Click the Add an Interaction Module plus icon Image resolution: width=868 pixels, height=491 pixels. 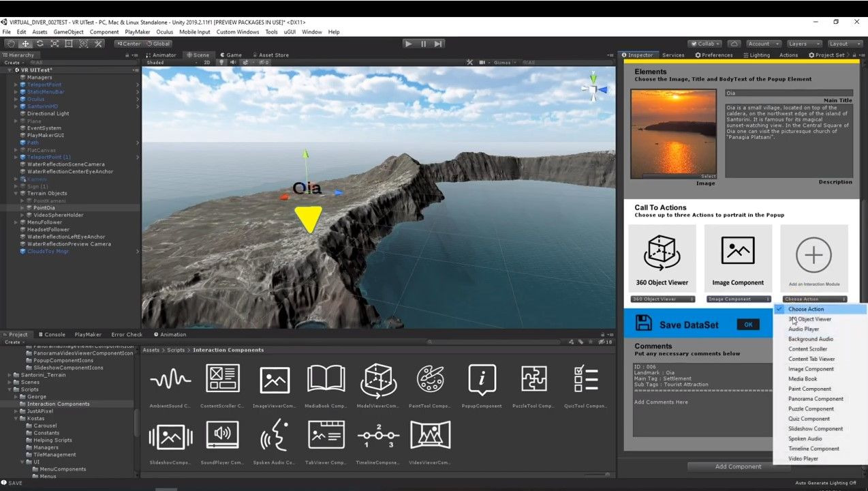(x=813, y=255)
